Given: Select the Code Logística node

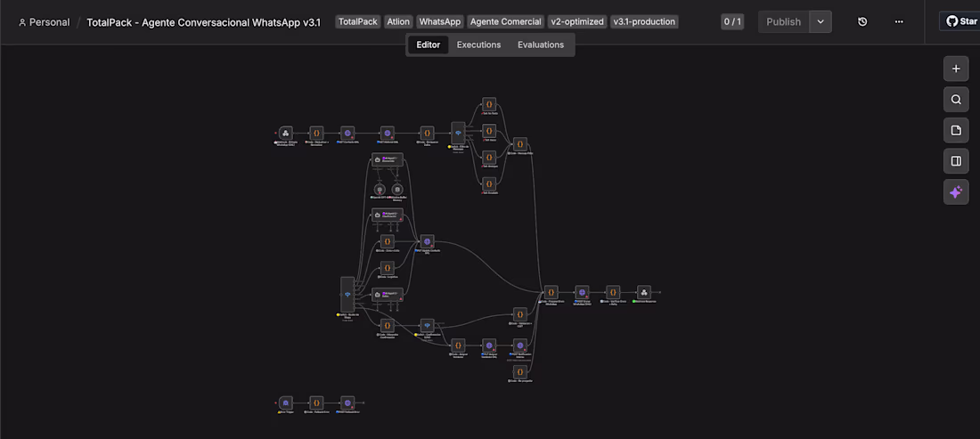Looking at the screenshot, I should pos(388,268).
